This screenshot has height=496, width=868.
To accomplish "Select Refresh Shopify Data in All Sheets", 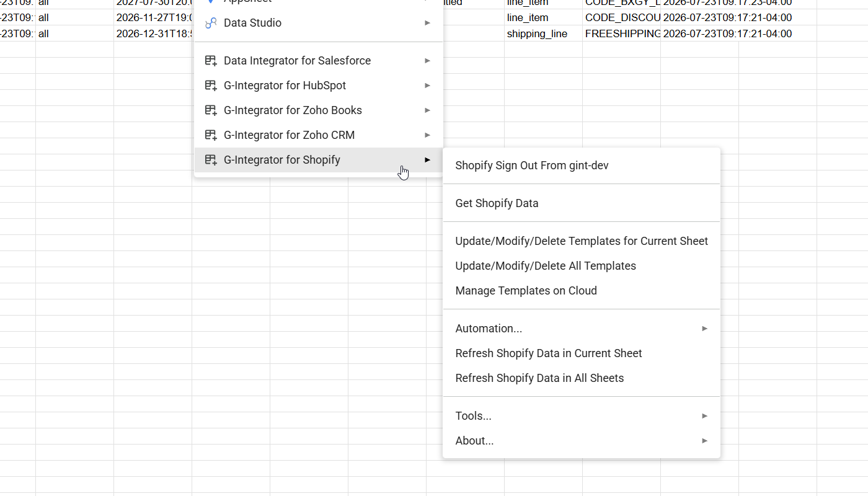I will coord(582,378).
